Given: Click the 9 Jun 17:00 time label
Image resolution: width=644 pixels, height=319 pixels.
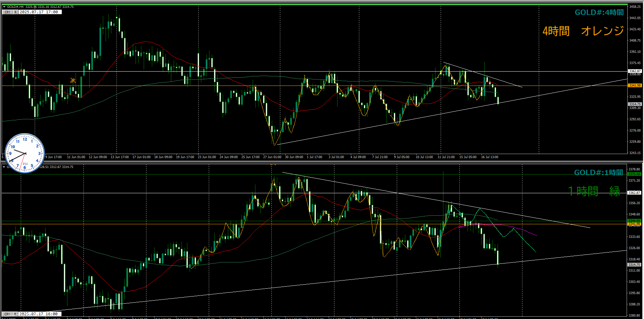Looking at the screenshot, I should pyautogui.click(x=53, y=157).
